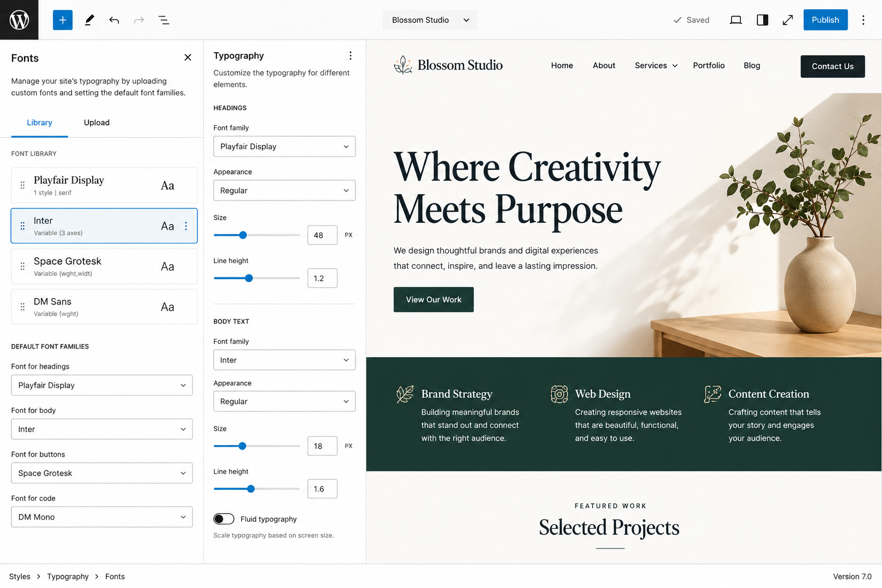Viewport: 882px width, 588px height.
Task: Click the View Our Work button
Action: click(434, 300)
